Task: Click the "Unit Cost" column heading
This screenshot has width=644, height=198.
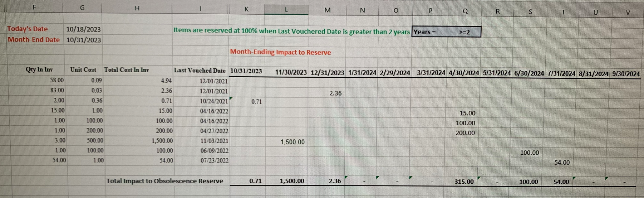Action: click(83, 69)
